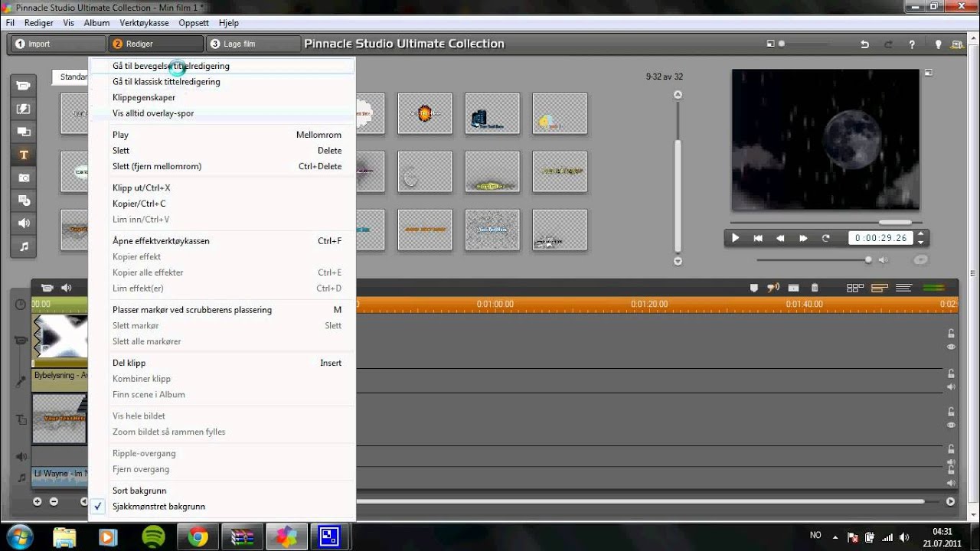This screenshot has height=551, width=980.
Task: Play the preview video
Action: (x=736, y=238)
